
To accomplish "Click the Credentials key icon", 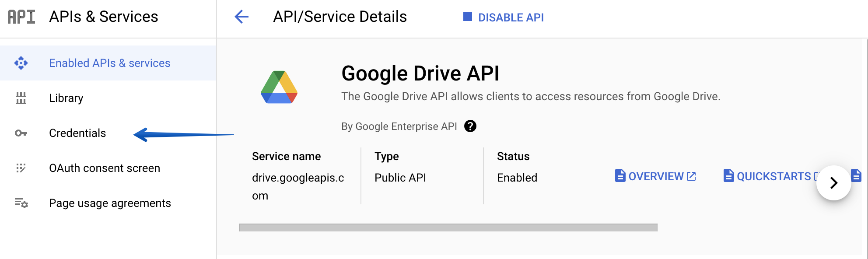I will click(x=21, y=133).
